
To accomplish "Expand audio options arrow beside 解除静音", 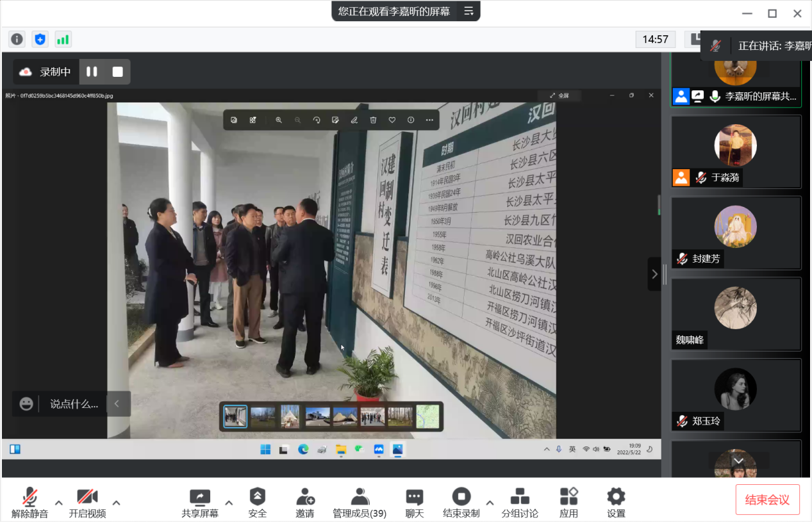I will [59, 503].
